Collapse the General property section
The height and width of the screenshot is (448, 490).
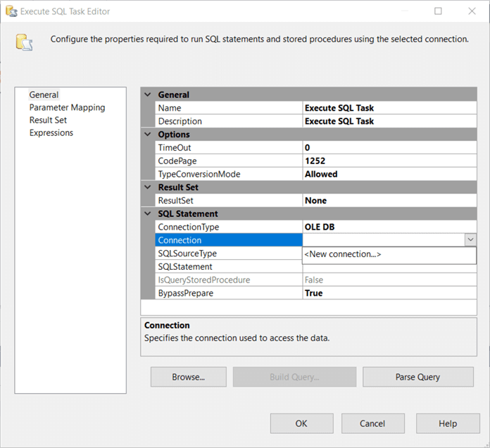(x=148, y=95)
